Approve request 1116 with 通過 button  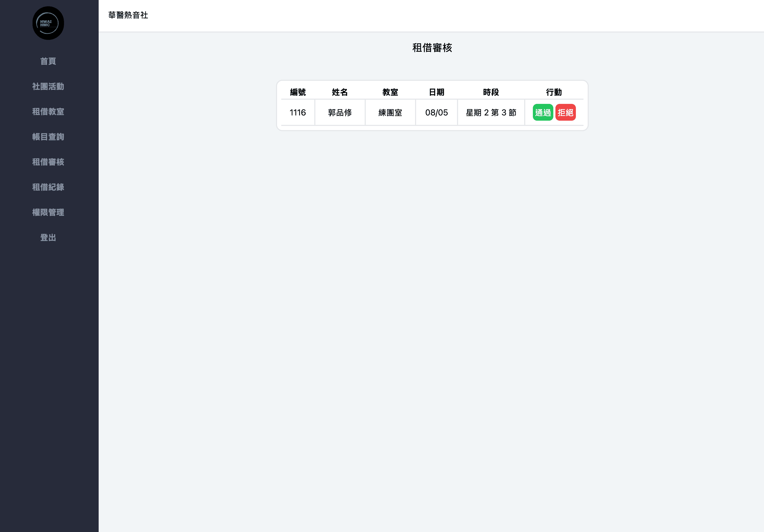click(x=543, y=113)
